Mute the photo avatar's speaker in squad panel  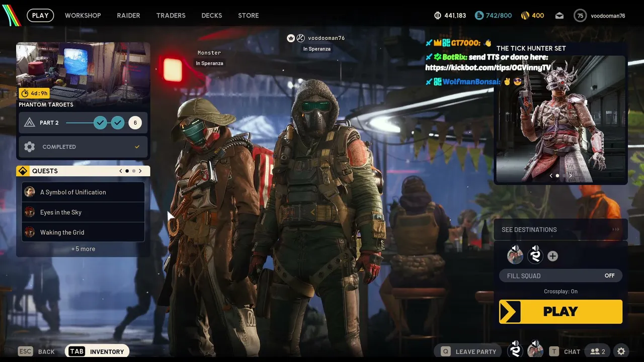tap(515, 248)
